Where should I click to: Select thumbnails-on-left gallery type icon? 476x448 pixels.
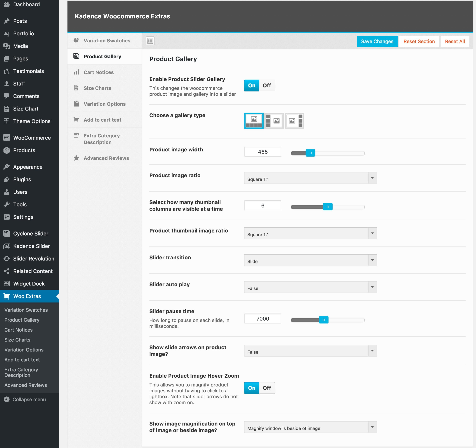tap(274, 121)
